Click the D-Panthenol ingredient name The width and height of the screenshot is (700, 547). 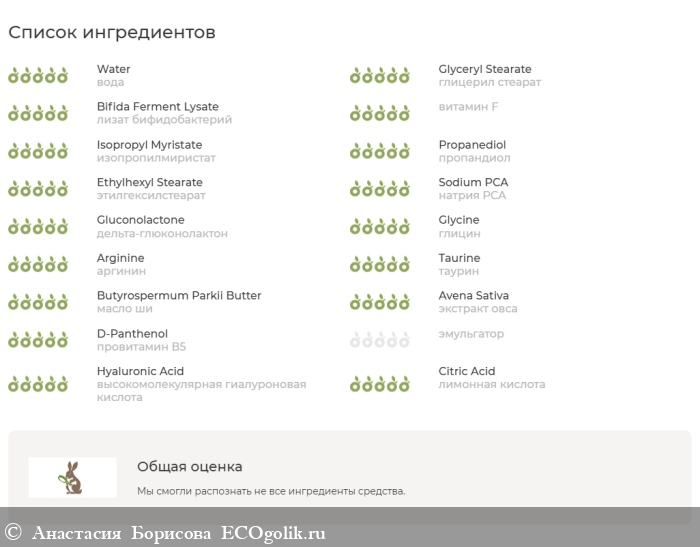132,334
